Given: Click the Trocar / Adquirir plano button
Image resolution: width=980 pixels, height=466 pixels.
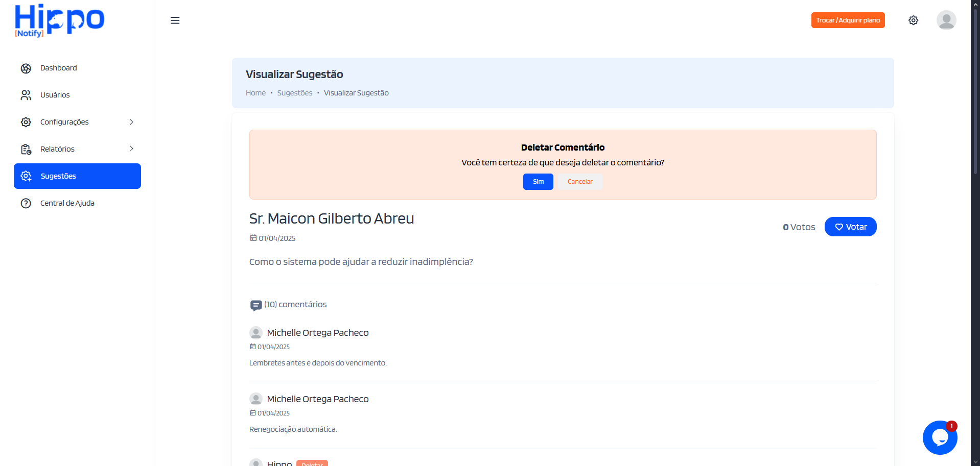Looking at the screenshot, I should click(x=848, y=20).
